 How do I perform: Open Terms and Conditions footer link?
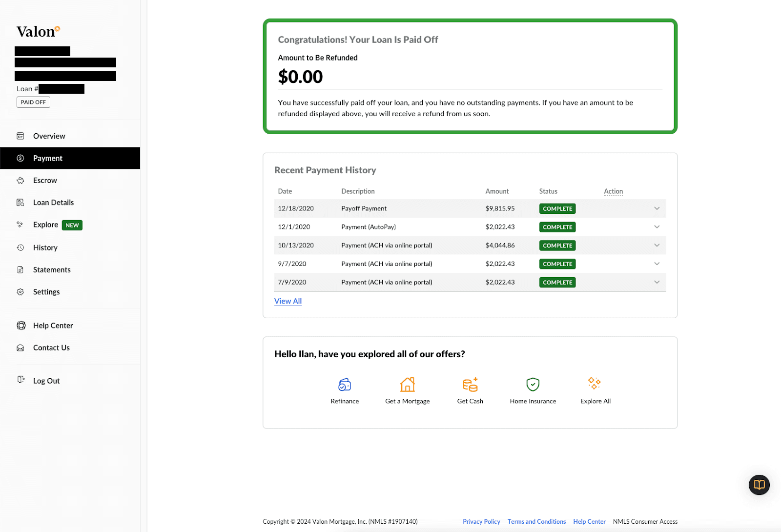tap(536, 522)
